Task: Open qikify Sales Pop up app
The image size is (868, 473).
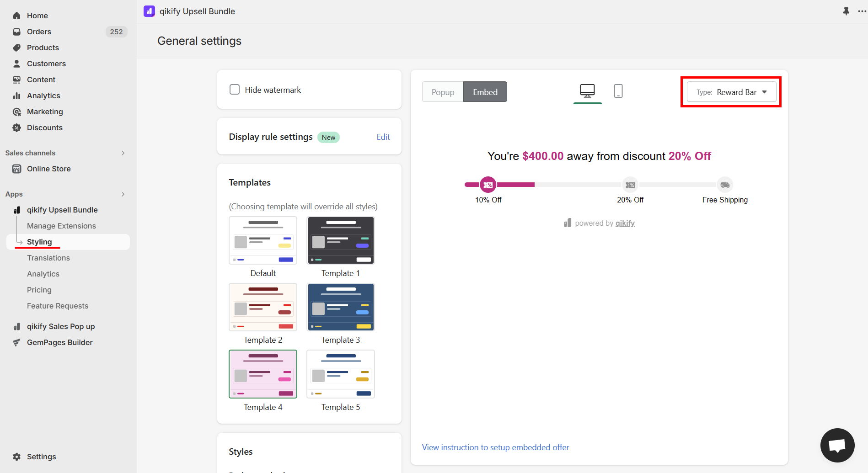Action: click(61, 326)
